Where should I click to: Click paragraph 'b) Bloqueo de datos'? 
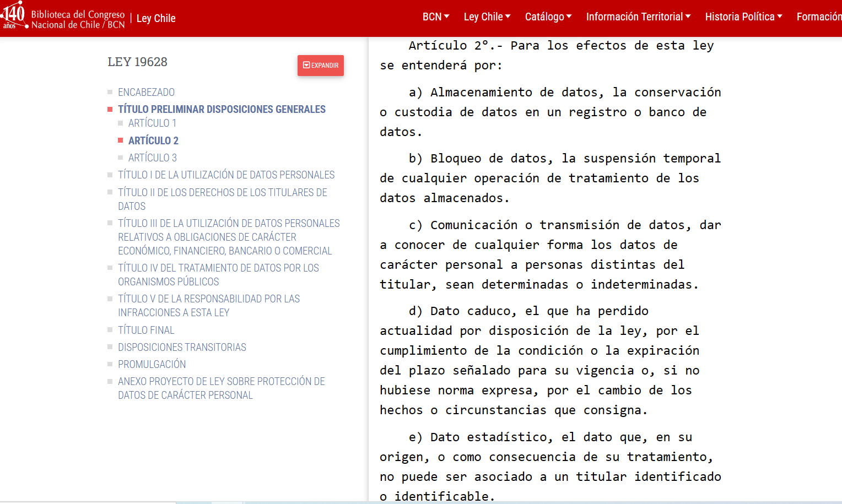point(550,178)
